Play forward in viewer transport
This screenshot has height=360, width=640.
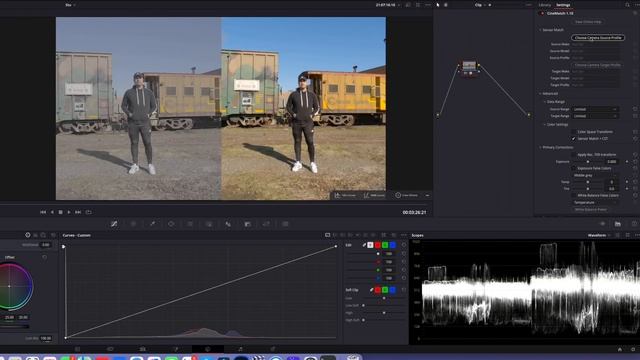(69, 212)
